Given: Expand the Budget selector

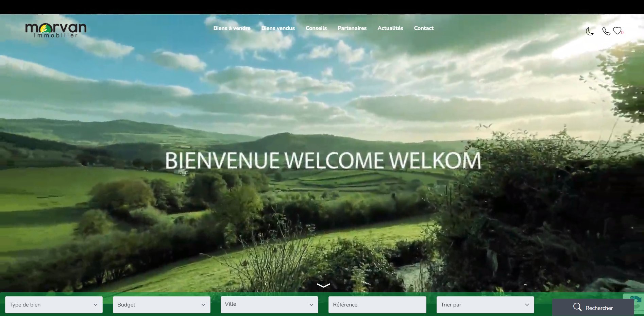Looking at the screenshot, I should click(x=162, y=305).
